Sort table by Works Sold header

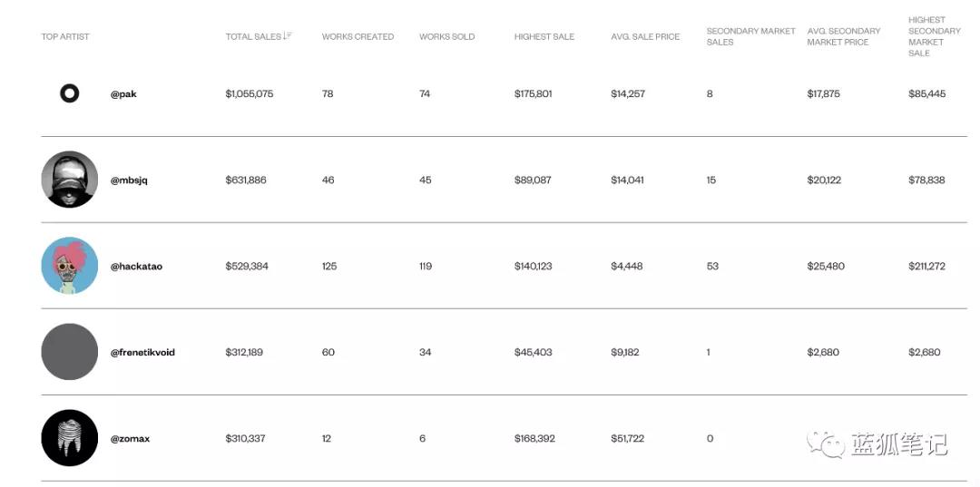point(446,37)
